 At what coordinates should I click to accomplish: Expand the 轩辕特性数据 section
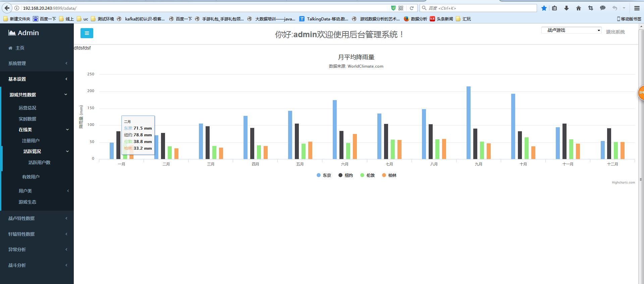37,234
